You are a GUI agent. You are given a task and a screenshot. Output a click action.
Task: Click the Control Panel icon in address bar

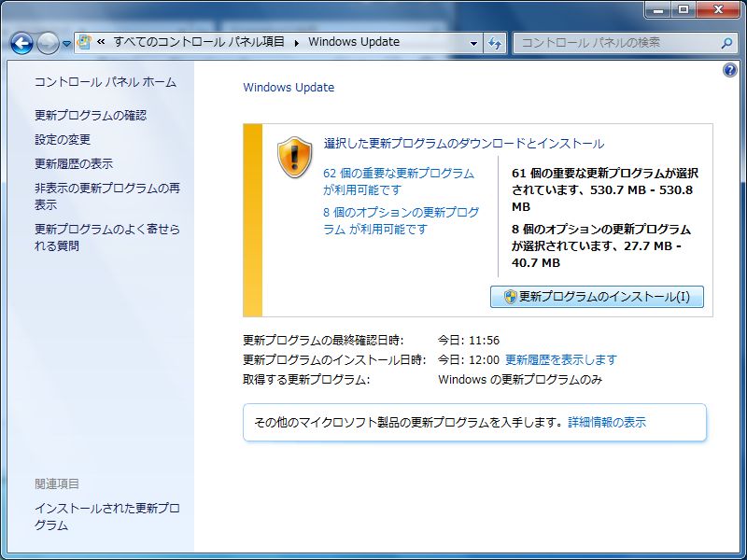84,42
